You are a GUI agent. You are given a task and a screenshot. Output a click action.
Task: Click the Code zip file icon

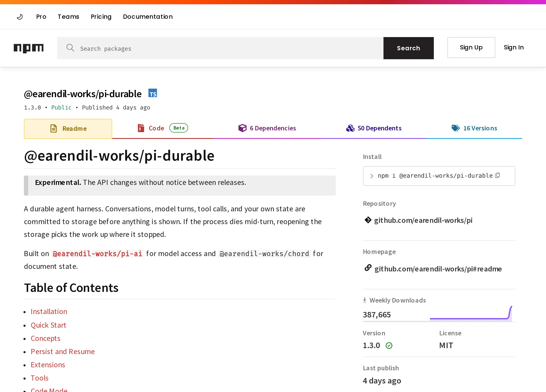tap(141, 128)
